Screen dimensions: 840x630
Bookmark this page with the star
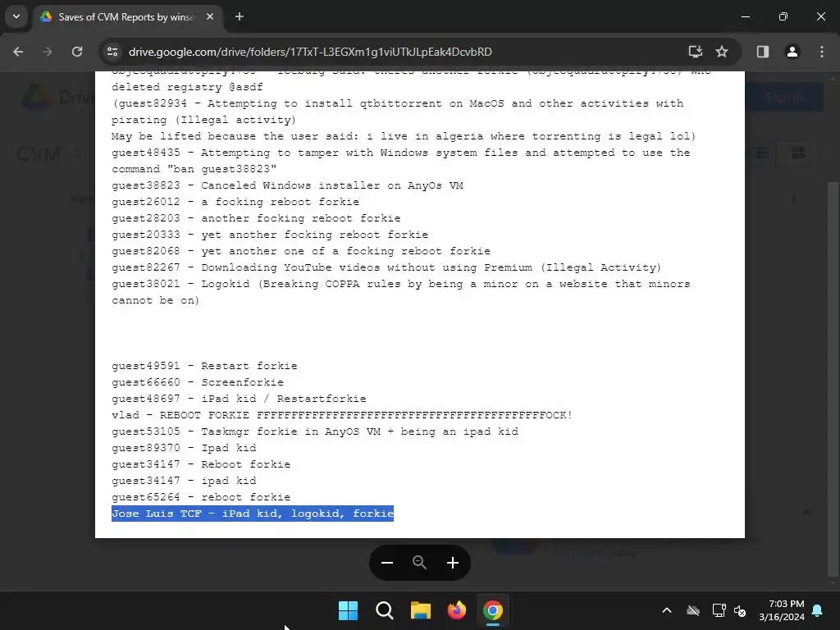point(722,52)
